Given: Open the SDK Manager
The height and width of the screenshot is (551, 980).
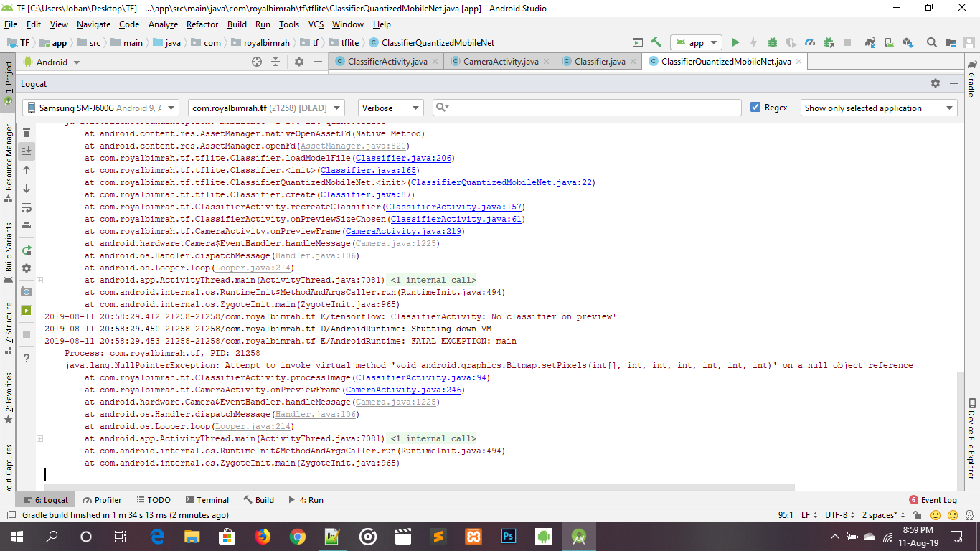Looking at the screenshot, I should (908, 43).
